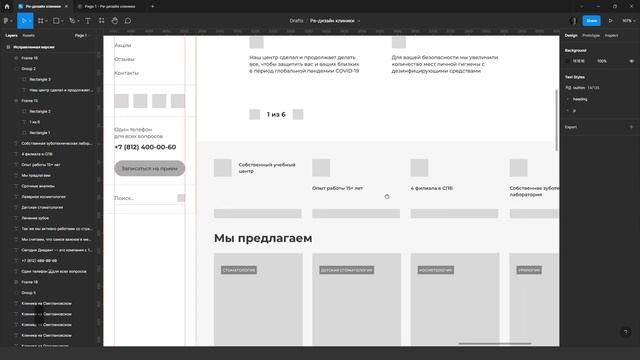Viewport: 640px width, 360px height.
Task: Click the canvas vertical scrollbar
Action: point(556,120)
